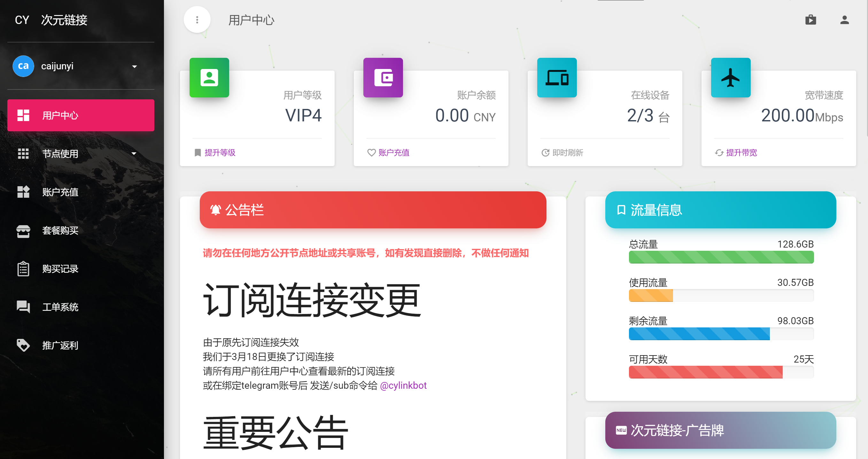
Task: Click the bookmark icon in 流量信息 header
Action: (621, 210)
